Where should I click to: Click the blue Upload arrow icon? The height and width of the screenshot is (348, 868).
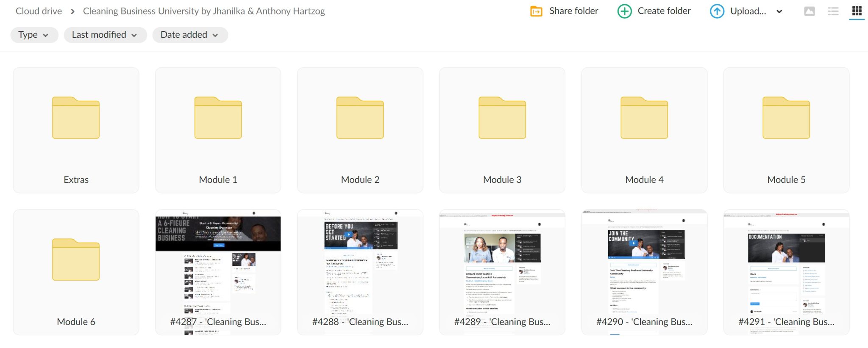coord(717,11)
